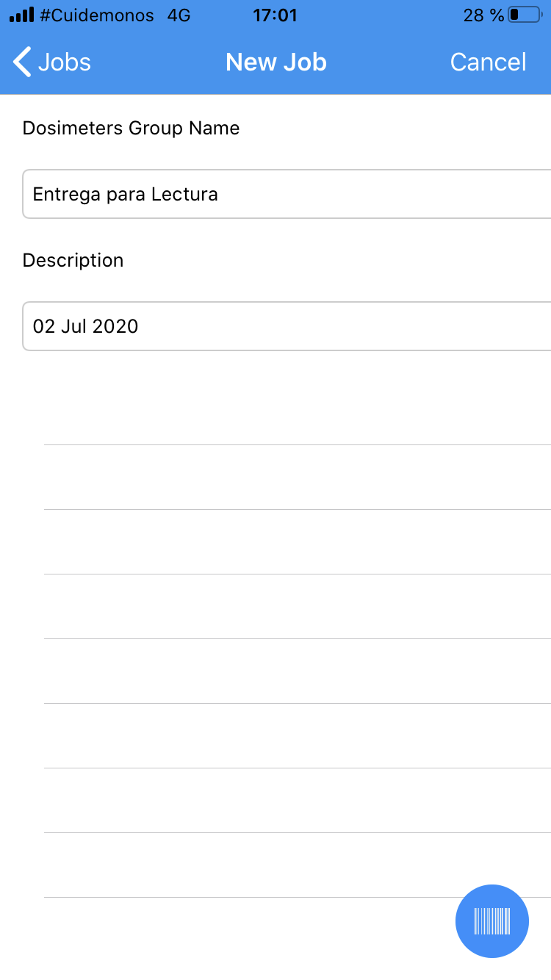
Task: Tap the back chevron arrow
Action: 22,62
